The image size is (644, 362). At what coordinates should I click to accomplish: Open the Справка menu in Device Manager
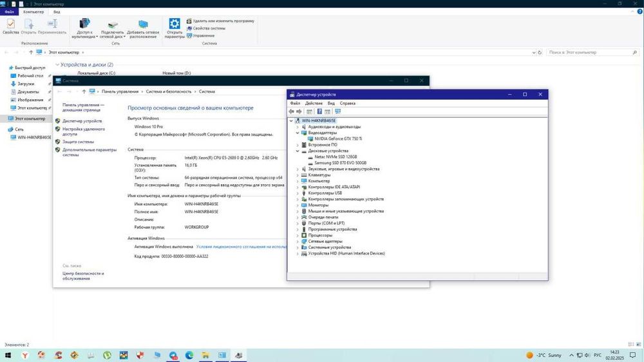pos(348,103)
